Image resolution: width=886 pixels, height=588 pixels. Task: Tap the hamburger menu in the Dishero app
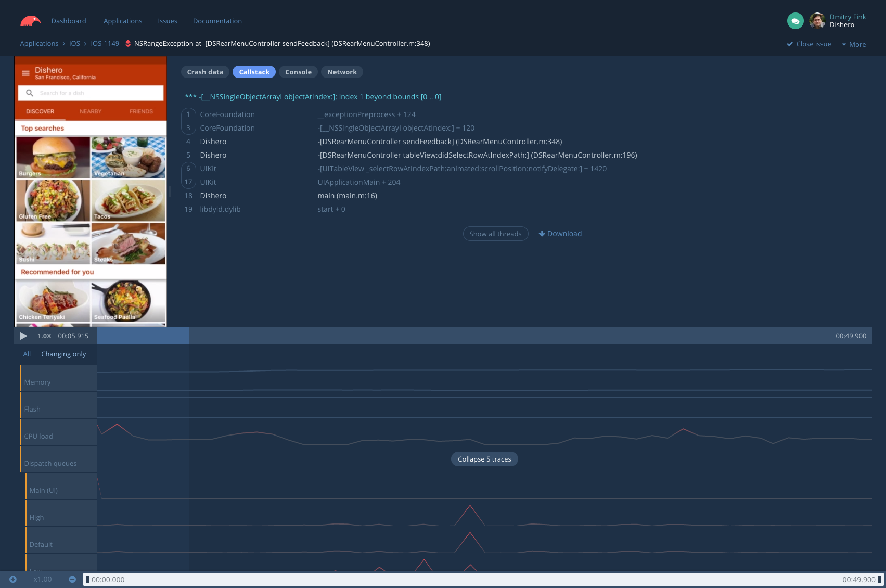(x=25, y=73)
